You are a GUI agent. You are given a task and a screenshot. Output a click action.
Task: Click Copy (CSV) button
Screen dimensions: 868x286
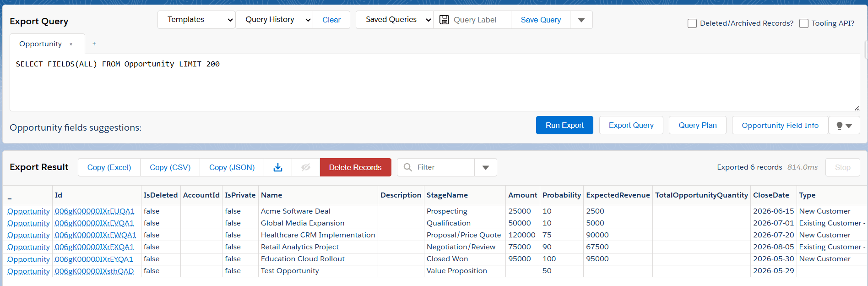click(170, 167)
